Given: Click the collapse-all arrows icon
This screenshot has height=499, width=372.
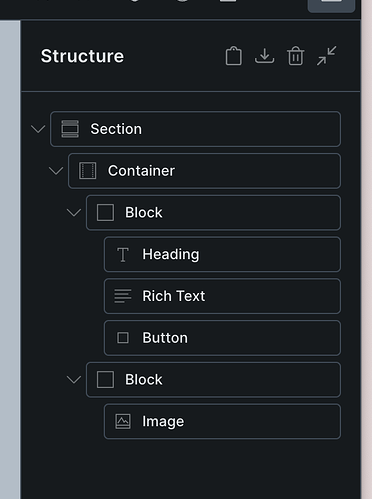Looking at the screenshot, I should (x=326, y=56).
